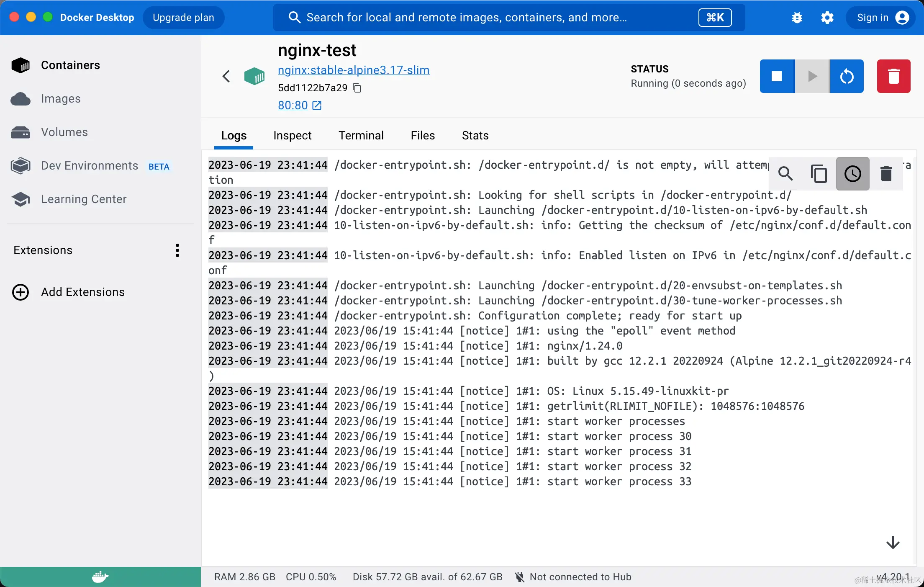Image resolution: width=924 pixels, height=587 pixels.
Task: Open log search magnifier icon
Action: [785, 174]
